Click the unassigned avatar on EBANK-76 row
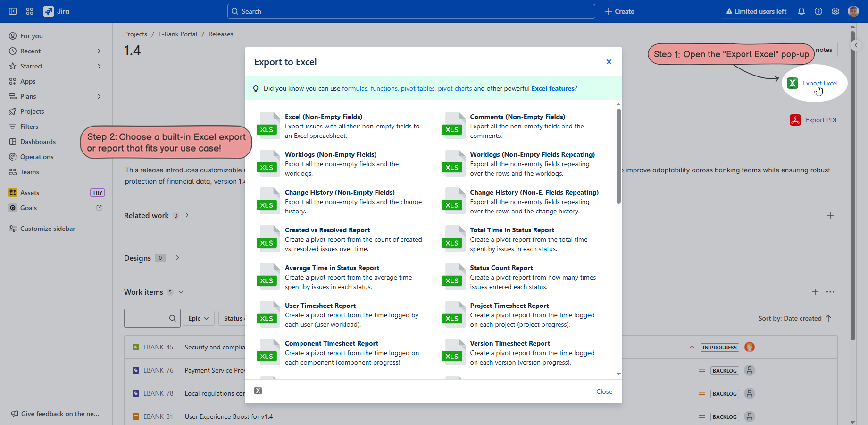Image resolution: width=868 pixels, height=425 pixels. (x=750, y=370)
